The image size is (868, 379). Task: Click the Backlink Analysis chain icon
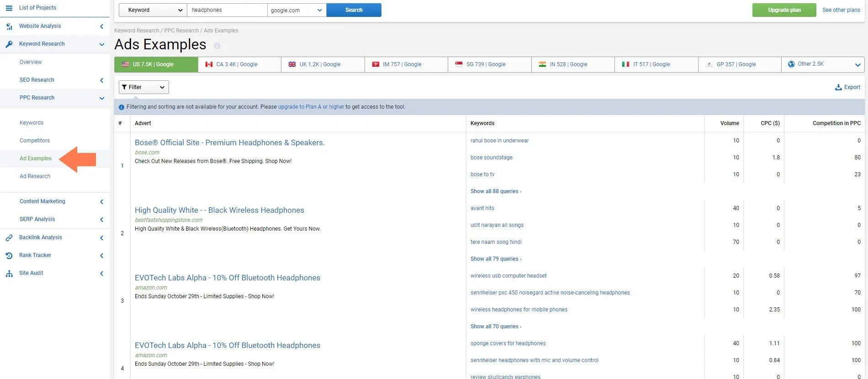click(x=9, y=238)
